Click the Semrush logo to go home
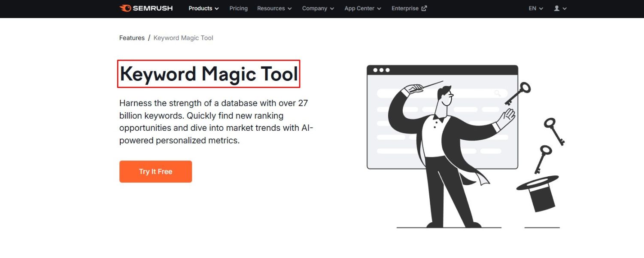Viewport: 644px width, 258px height. pyautogui.click(x=146, y=8)
